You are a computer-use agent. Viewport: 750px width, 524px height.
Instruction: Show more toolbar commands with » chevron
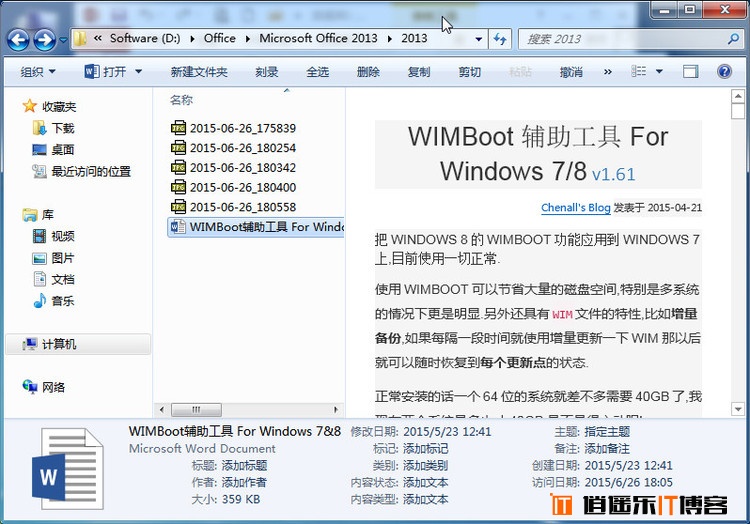tap(607, 72)
